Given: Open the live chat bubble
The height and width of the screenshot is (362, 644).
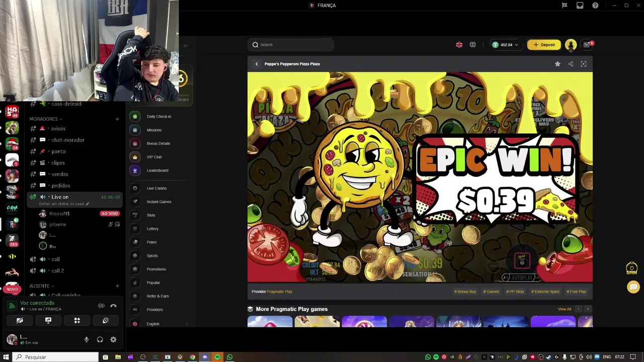Looking at the screenshot, I should pyautogui.click(x=633, y=287).
